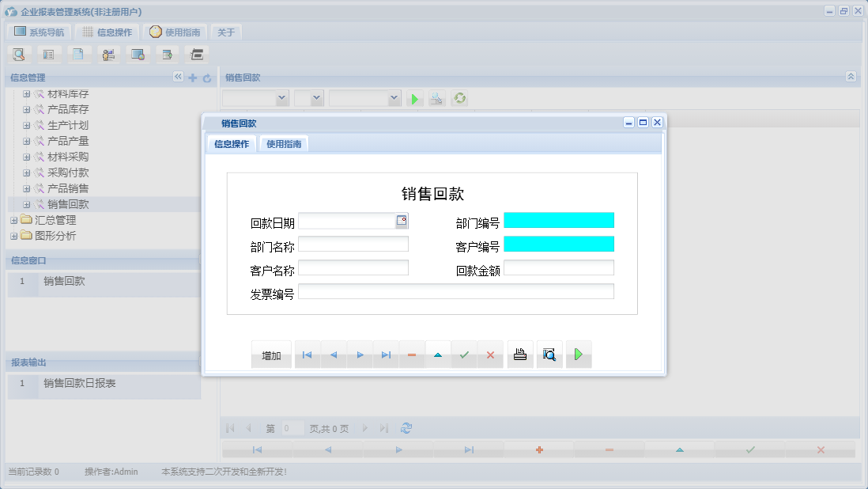The height and width of the screenshot is (489, 868).
Task: Open the date picker for 回款日期
Action: click(402, 222)
